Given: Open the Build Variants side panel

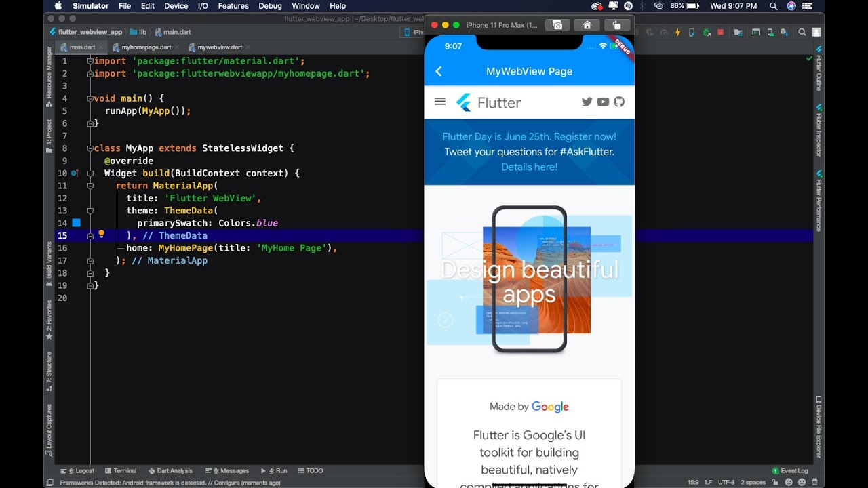Looking at the screenshot, I should 49,264.
